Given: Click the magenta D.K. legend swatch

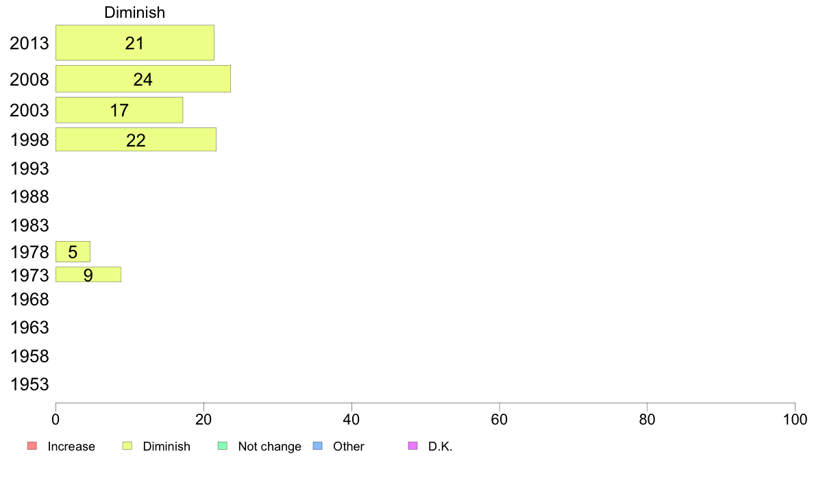Looking at the screenshot, I should 412,446.
